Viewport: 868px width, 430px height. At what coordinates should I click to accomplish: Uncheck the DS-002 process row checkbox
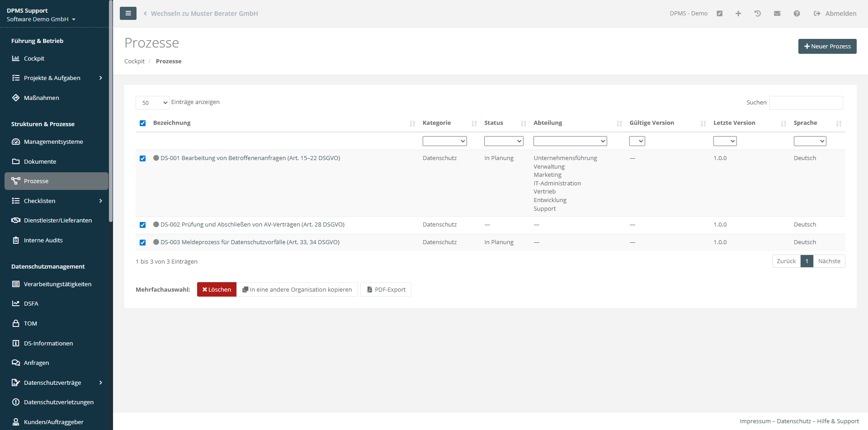[x=143, y=225]
